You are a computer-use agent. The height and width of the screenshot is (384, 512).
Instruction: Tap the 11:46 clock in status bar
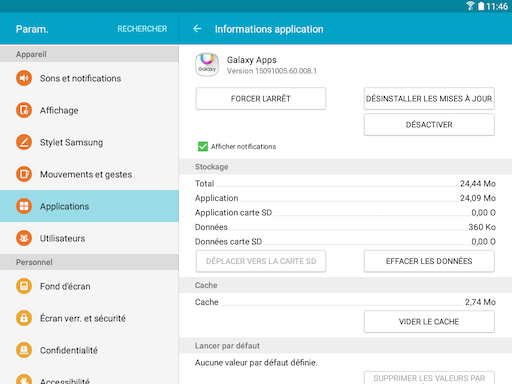pos(497,6)
